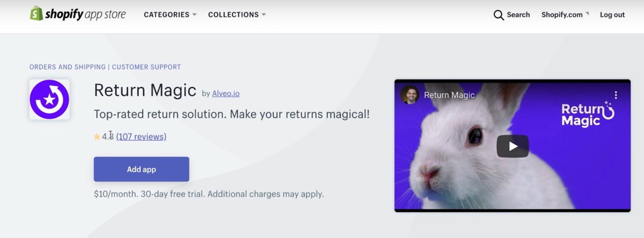Viewport: 644px width, 238px height.
Task: Click the video channel avatar
Action: pos(409,95)
